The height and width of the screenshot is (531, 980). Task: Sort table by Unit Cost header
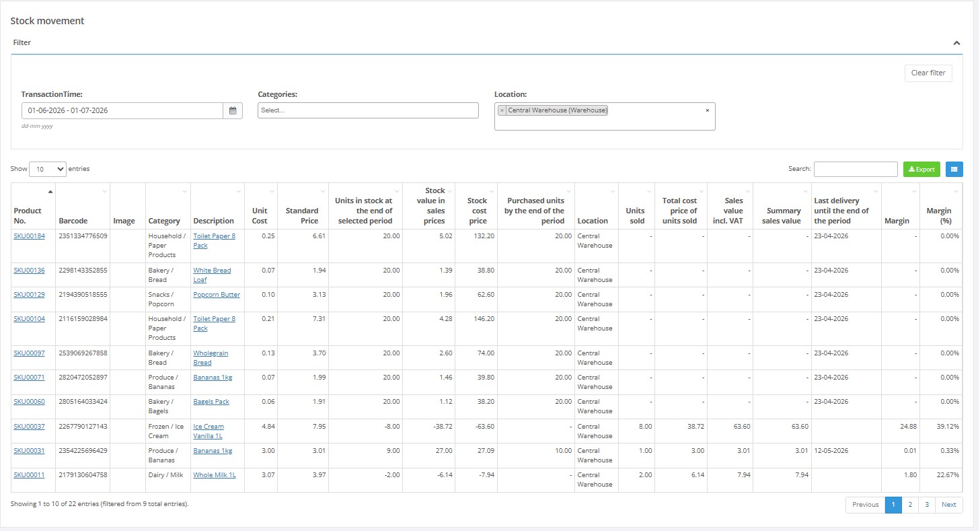pyautogui.click(x=261, y=206)
